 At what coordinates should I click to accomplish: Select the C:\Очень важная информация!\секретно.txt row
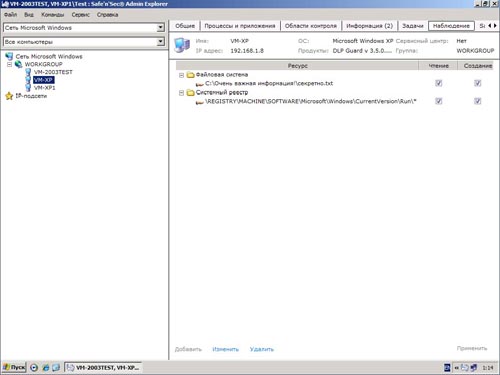(269, 83)
